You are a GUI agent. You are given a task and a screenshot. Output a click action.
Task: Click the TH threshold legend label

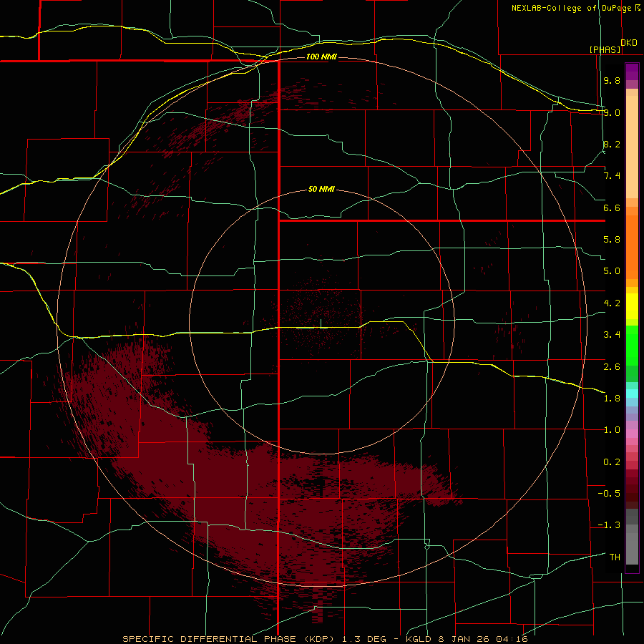(615, 557)
